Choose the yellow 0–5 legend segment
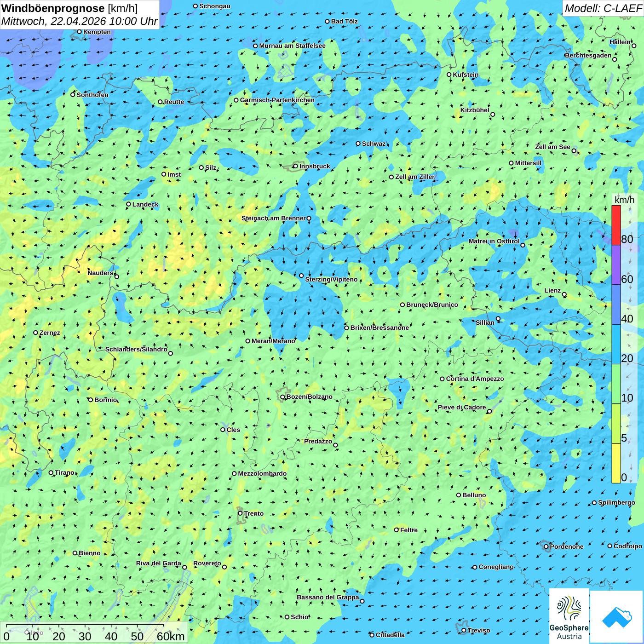Screen dimensions: 644x644 pyautogui.click(x=616, y=463)
